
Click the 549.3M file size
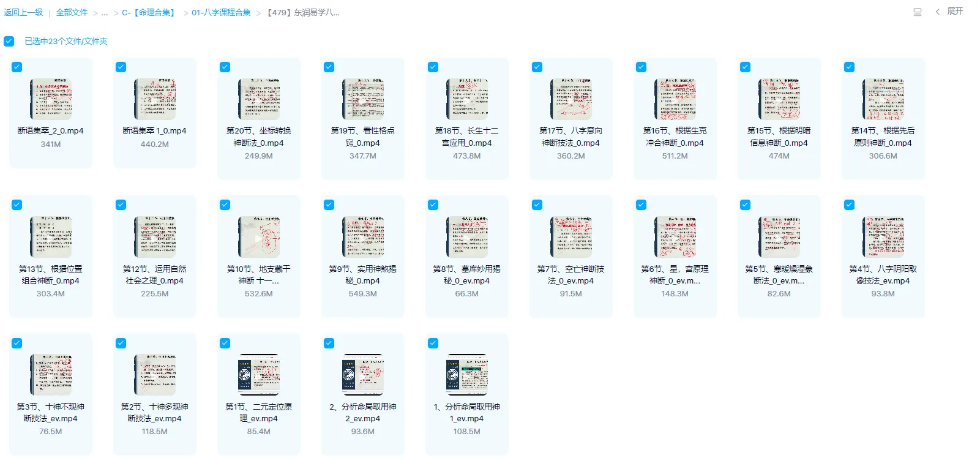pos(363,294)
